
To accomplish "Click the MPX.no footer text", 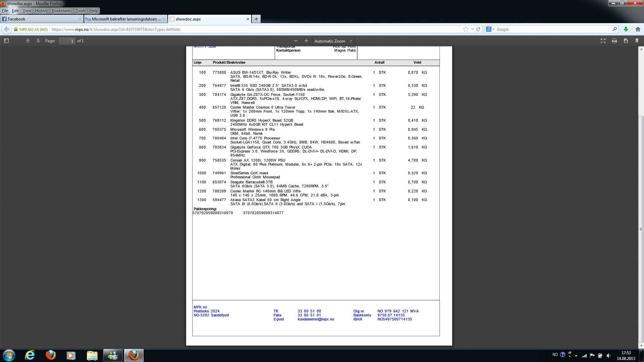I will (200, 307).
